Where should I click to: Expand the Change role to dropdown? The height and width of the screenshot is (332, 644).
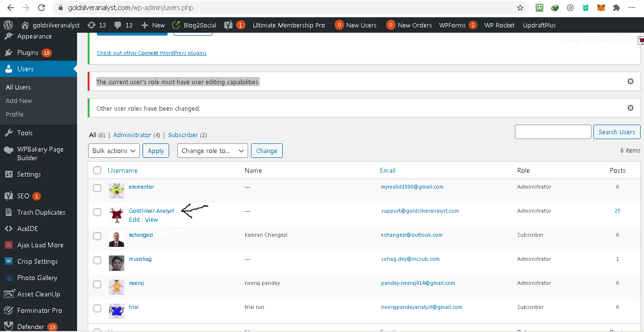(x=212, y=151)
